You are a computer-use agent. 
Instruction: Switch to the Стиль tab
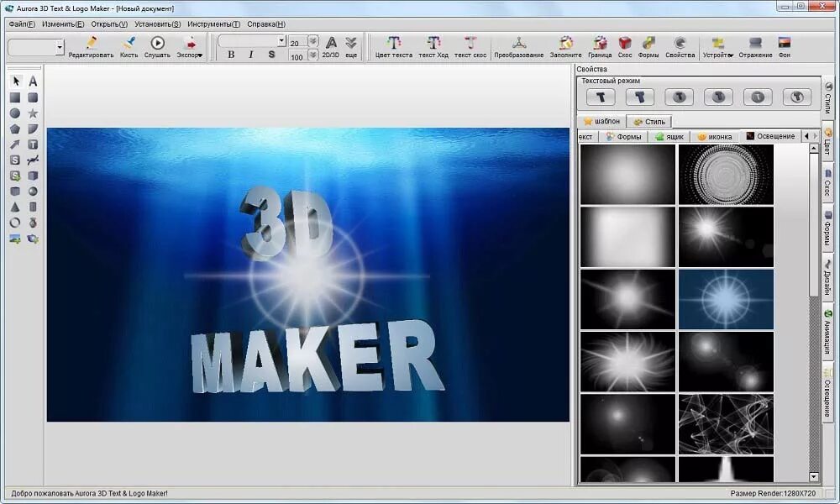pos(648,122)
